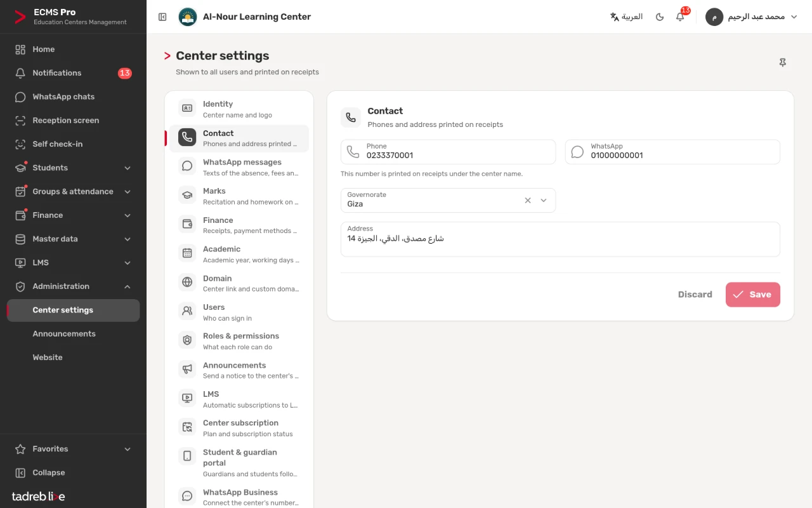Save the contact settings
This screenshot has height=508, width=812.
pos(753,295)
